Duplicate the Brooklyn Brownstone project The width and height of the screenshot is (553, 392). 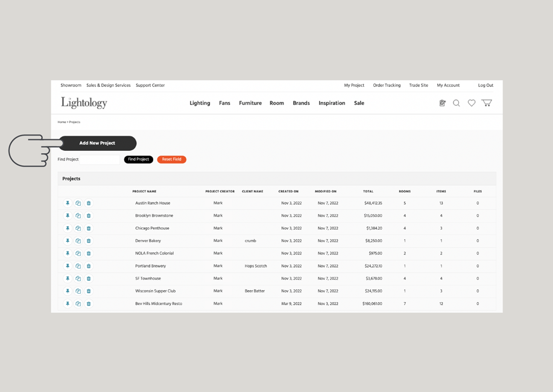point(78,215)
